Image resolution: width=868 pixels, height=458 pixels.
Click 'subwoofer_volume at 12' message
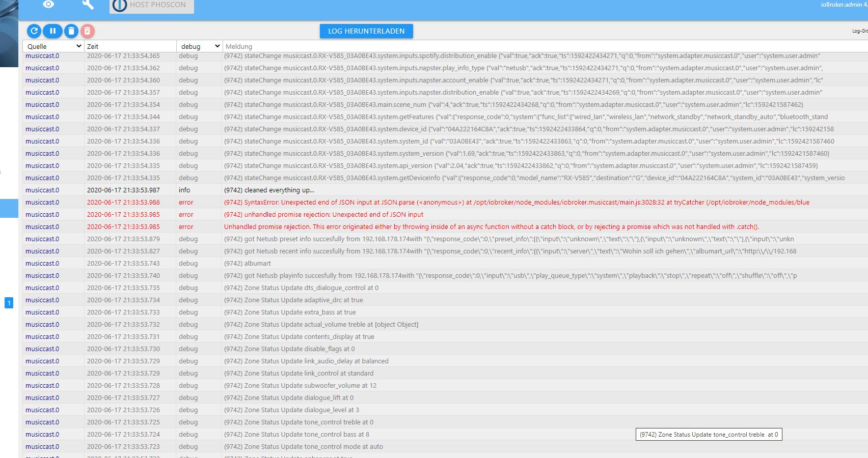click(300, 386)
